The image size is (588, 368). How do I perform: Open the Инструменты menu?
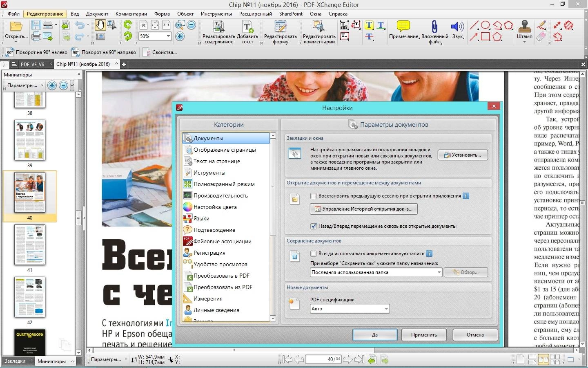[216, 14]
